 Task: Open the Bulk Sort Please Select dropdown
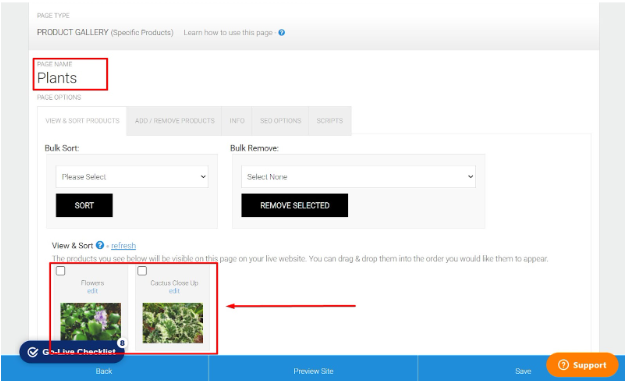pos(132,177)
